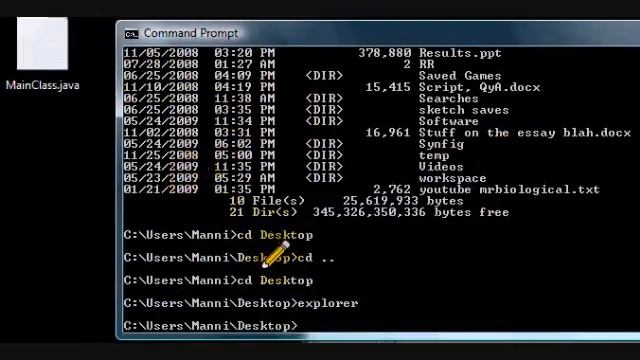640x360 pixels.
Task: Click the Videos directory entry
Action: 441,167
